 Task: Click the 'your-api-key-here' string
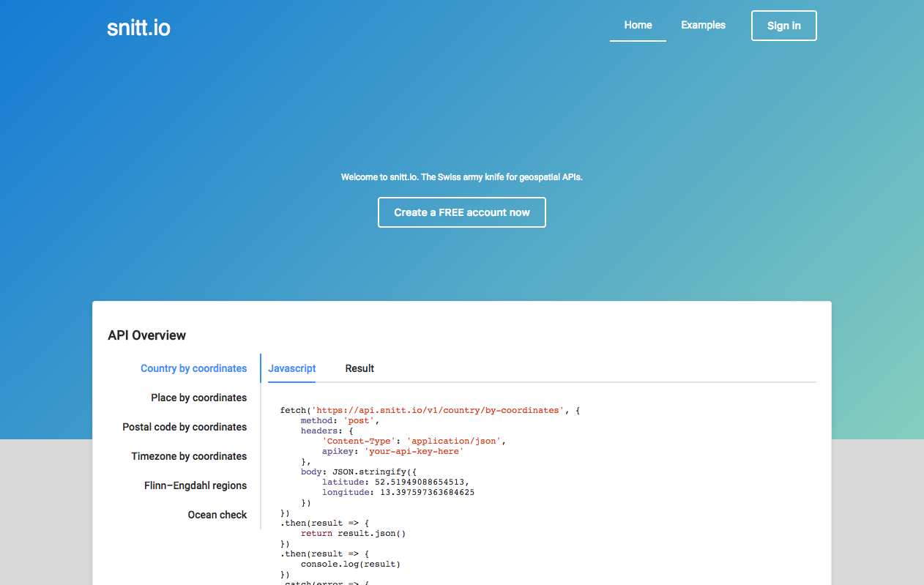click(414, 452)
